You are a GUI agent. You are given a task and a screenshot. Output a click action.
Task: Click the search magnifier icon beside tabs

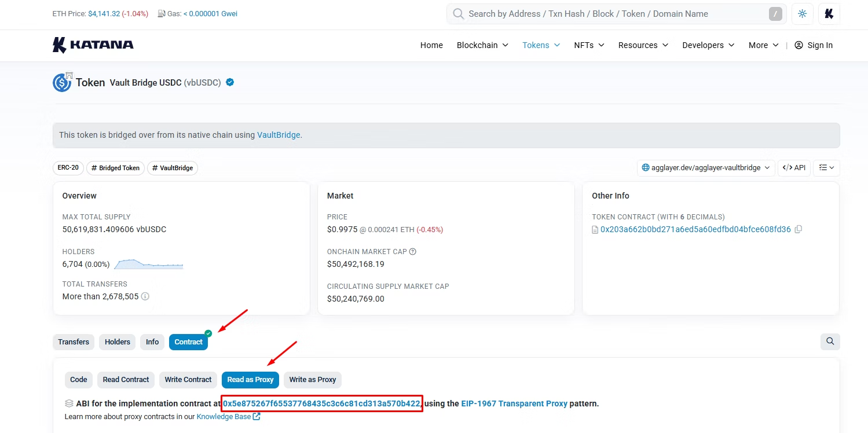[x=830, y=342]
